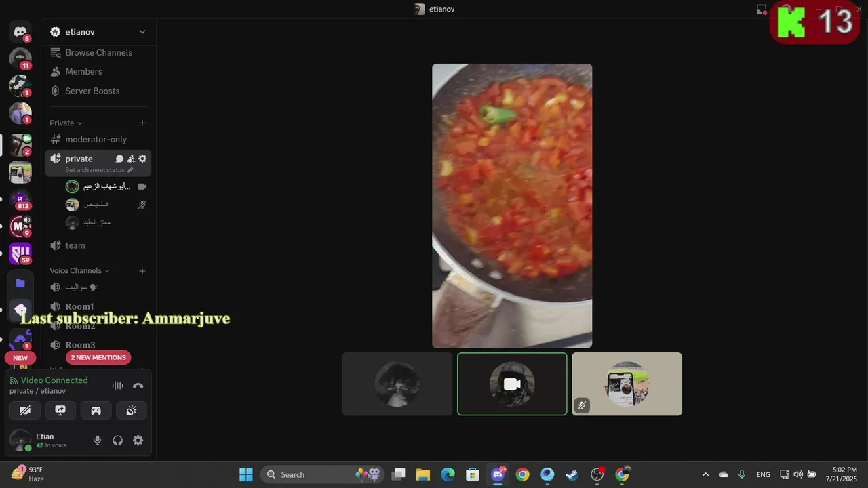Join Room3 voice channel
The width and height of the screenshot is (868, 488).
[x=99, y=345]
